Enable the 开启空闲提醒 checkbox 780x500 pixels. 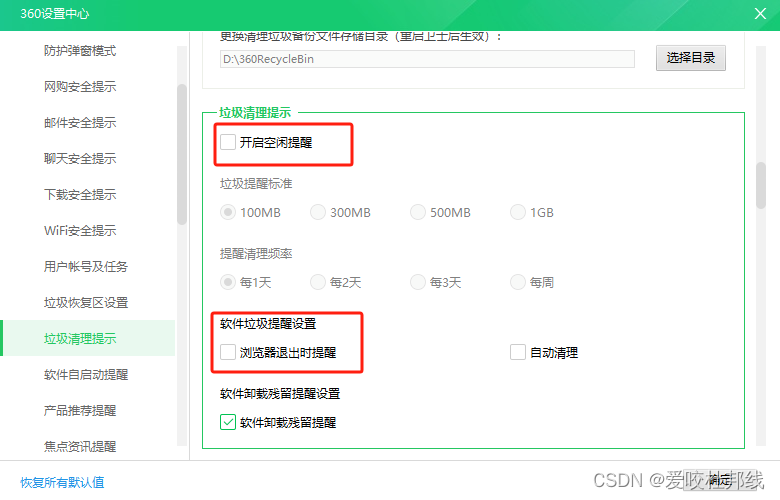click(228, 142)
